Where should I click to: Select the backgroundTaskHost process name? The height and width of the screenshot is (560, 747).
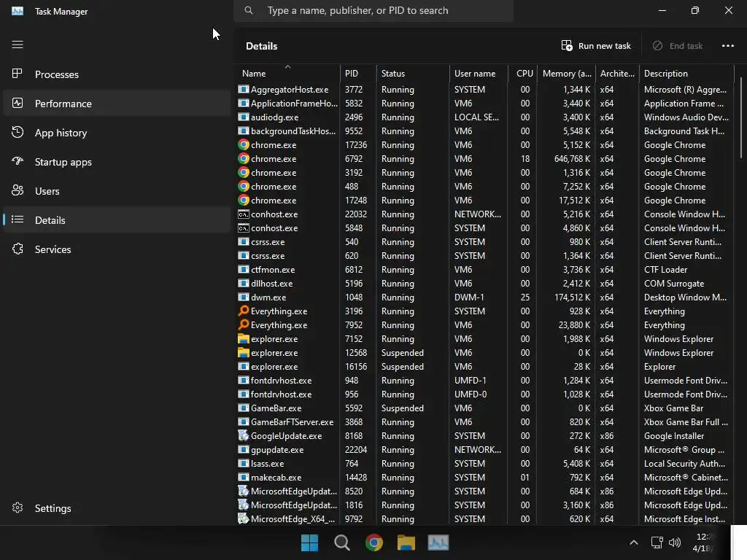(293, 131)
